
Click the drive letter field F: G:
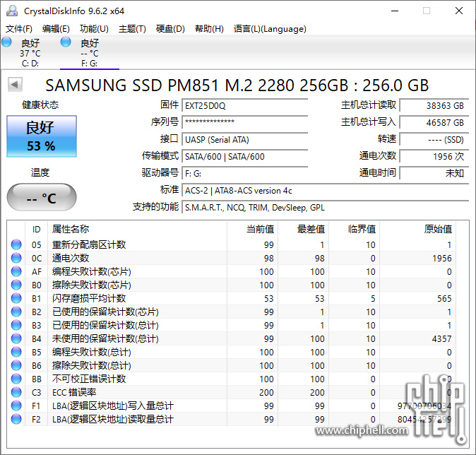click(245, 173)
